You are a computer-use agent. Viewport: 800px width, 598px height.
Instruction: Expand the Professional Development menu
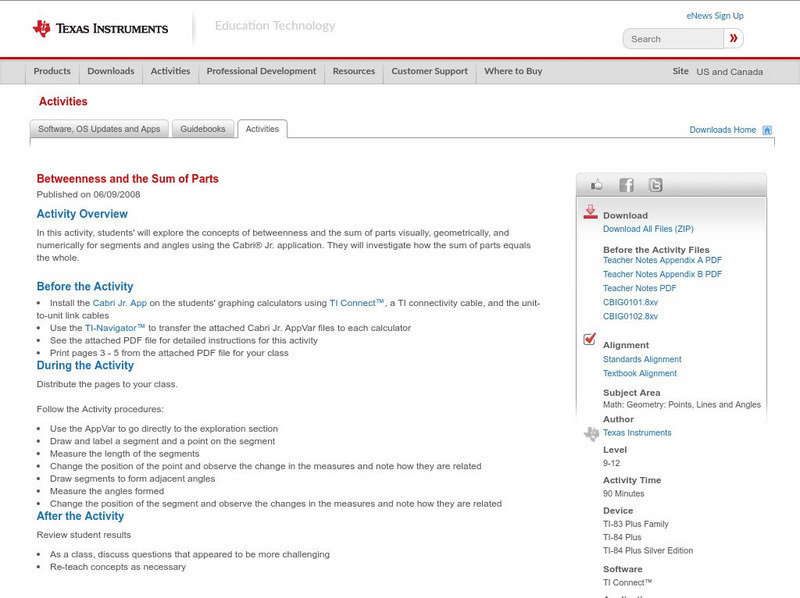tap(260, 71)
